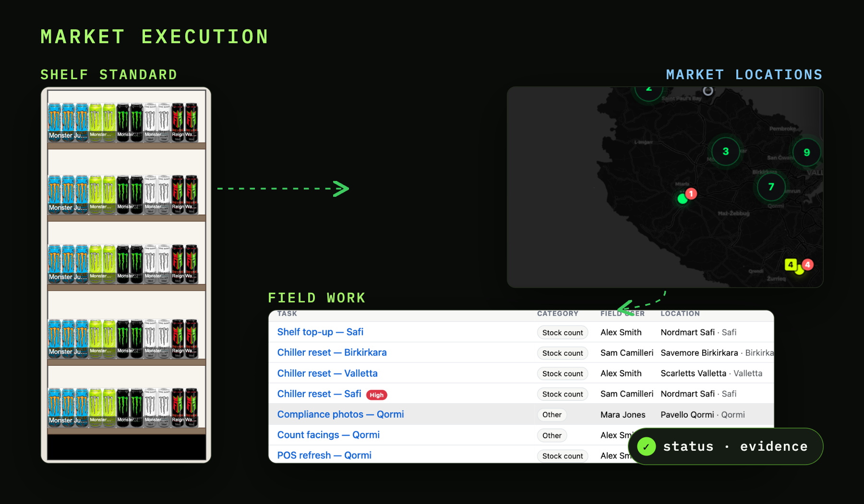864x504 pixels.
Task: Open Compliance photos — Qormi task
Action: [340, 414]
